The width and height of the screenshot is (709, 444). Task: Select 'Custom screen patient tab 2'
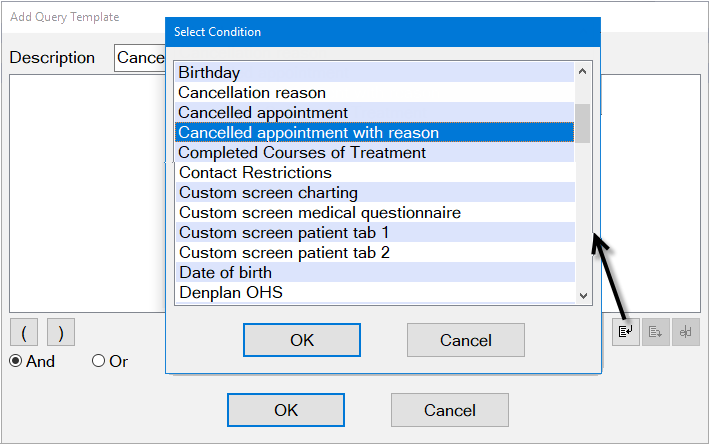tap(374, 252)
